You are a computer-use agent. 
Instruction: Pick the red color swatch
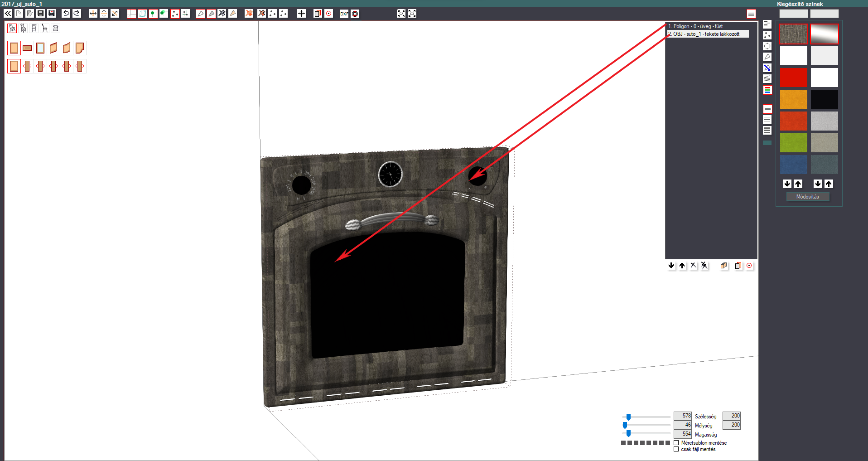(x=793, y=78)
